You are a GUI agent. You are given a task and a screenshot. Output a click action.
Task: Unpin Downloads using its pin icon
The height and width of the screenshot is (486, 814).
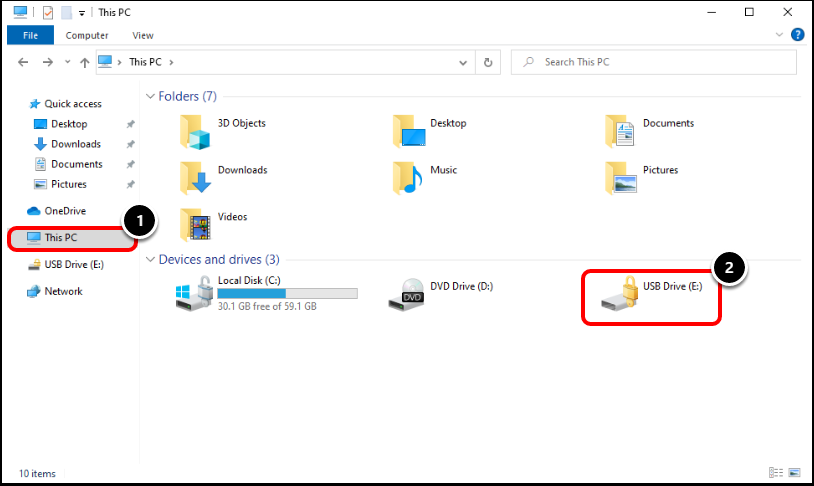(130, 144)
